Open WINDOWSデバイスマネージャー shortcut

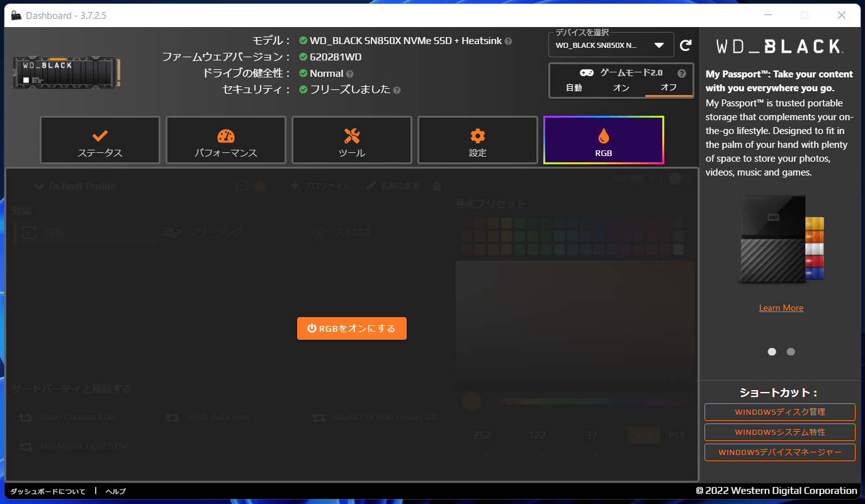point(780,452)
